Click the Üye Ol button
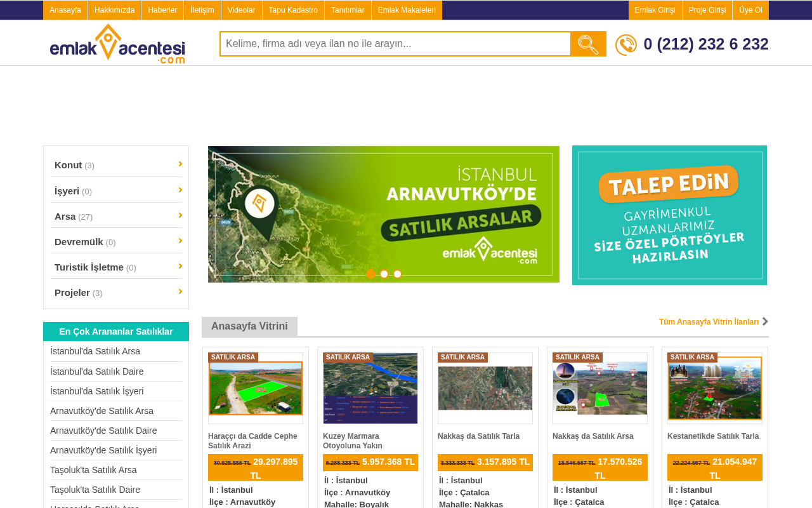The height and width of the screenshot is (508, 812). point(750,10)
